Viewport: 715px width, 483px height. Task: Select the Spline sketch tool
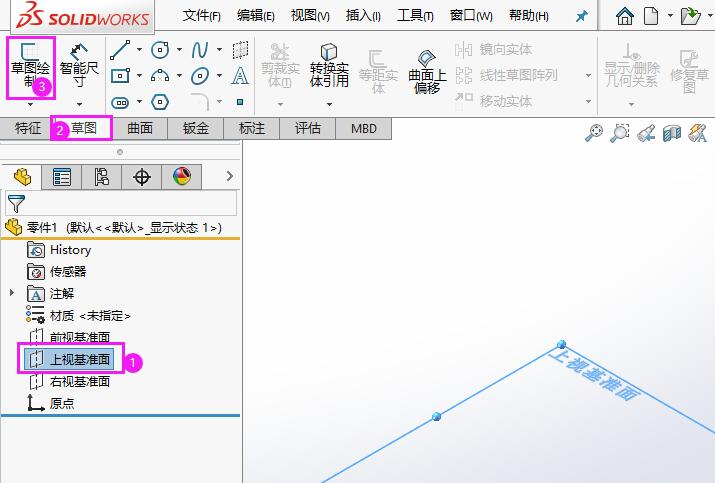click(x=200, y=50)
